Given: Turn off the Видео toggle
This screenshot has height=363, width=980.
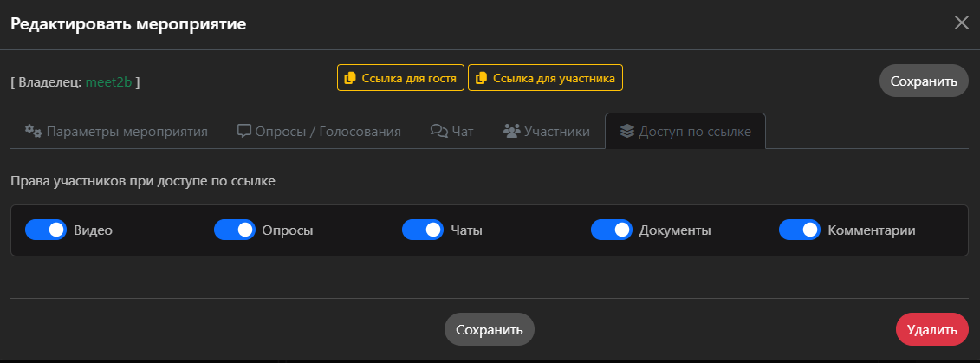Looking at the screenshot, I should [x=46, y=230].
